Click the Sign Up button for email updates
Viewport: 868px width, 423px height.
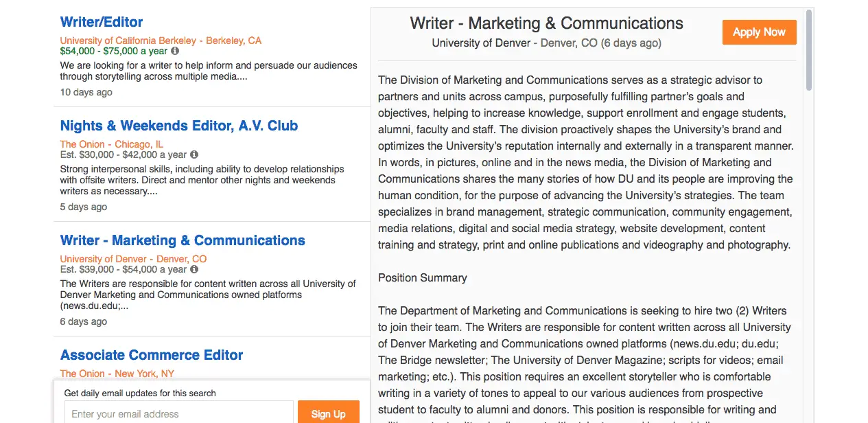point(328,413)
